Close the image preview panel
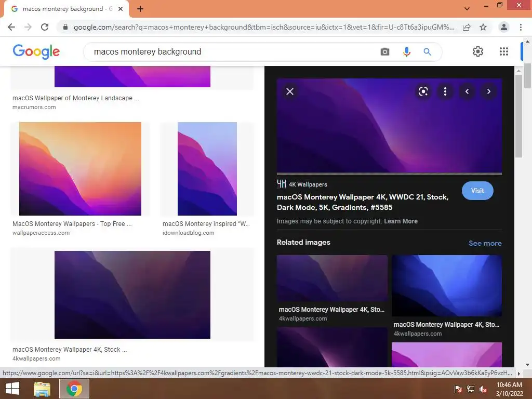Viewport: 532px width, 399px height. pos(290,91)
